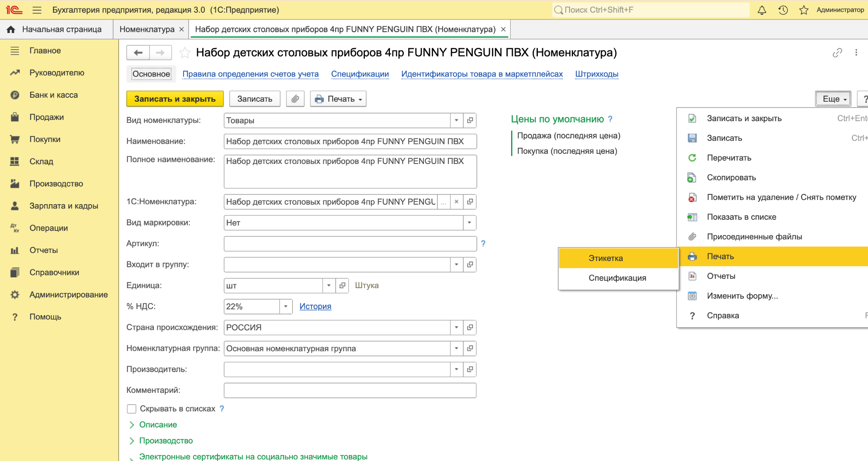Click the back navigation arrow
The width and height of the screenshot is (868, 461).
pos(138,53)
